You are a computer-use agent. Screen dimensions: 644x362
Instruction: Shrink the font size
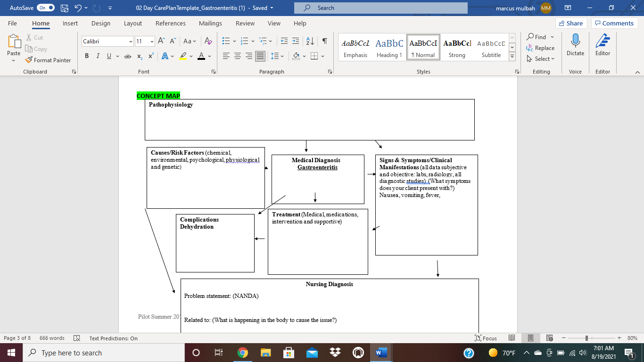173,41
